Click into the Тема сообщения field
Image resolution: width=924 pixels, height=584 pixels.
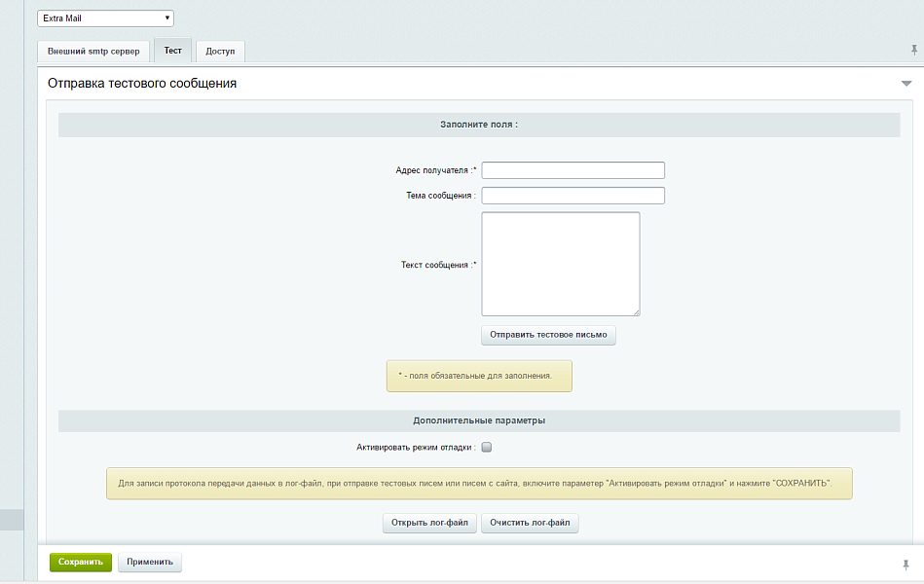573,196
